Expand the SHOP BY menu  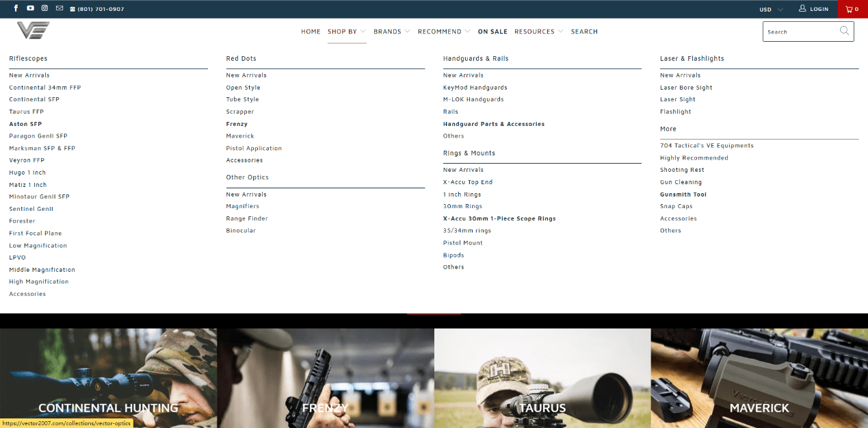click(347, 32)
